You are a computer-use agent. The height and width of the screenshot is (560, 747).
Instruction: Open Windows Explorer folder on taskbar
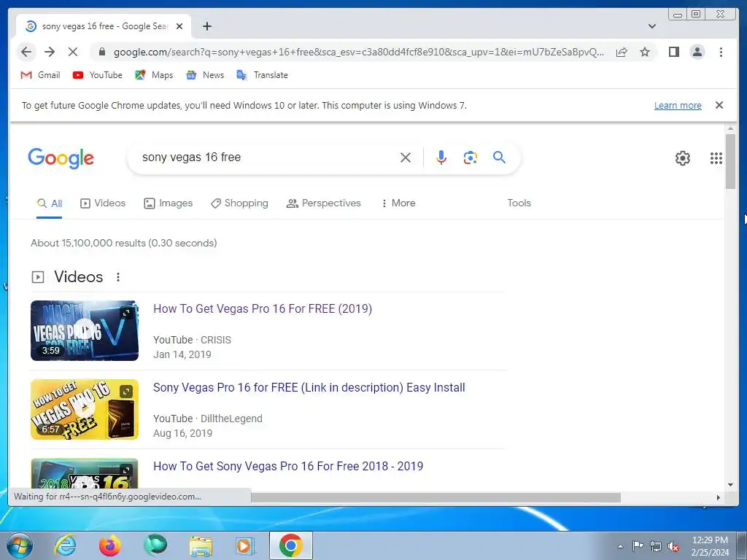point(201,545)
